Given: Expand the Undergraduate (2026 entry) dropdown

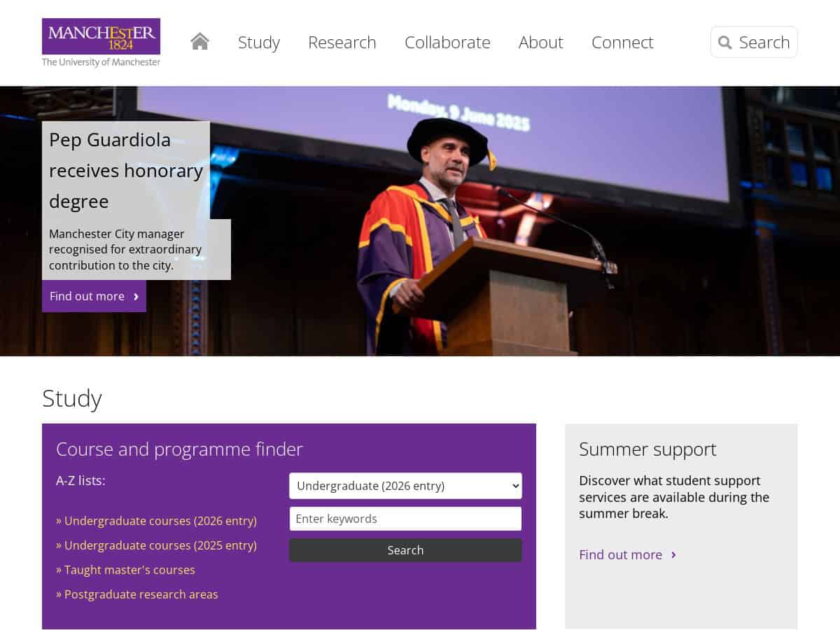Looking at the screenshot, I should 405,486.
